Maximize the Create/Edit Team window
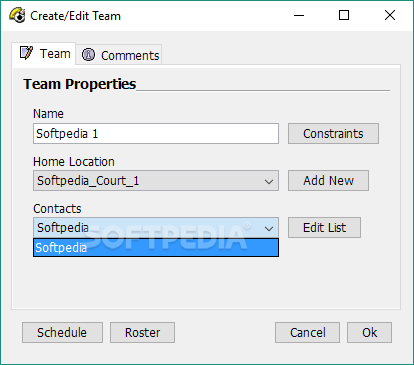Viewport: 414px width, 365px height. 344,15
